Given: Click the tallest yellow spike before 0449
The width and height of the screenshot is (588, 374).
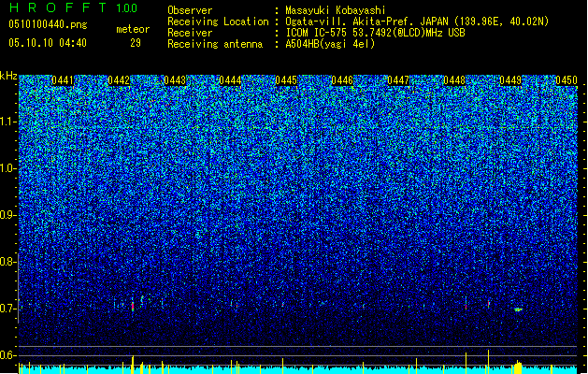Looking at the screenshot, I should (x=488, y=361).
